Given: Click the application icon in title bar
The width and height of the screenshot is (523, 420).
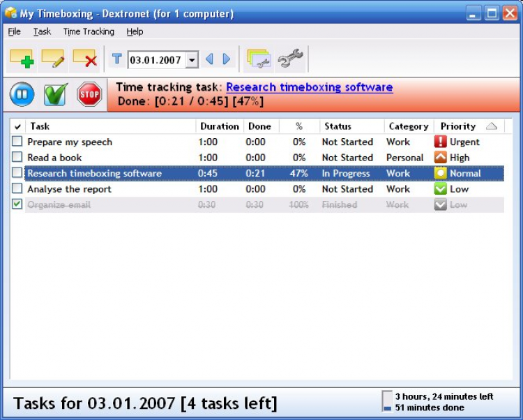Looking at the screenshot, I should [x=10, y=13].
